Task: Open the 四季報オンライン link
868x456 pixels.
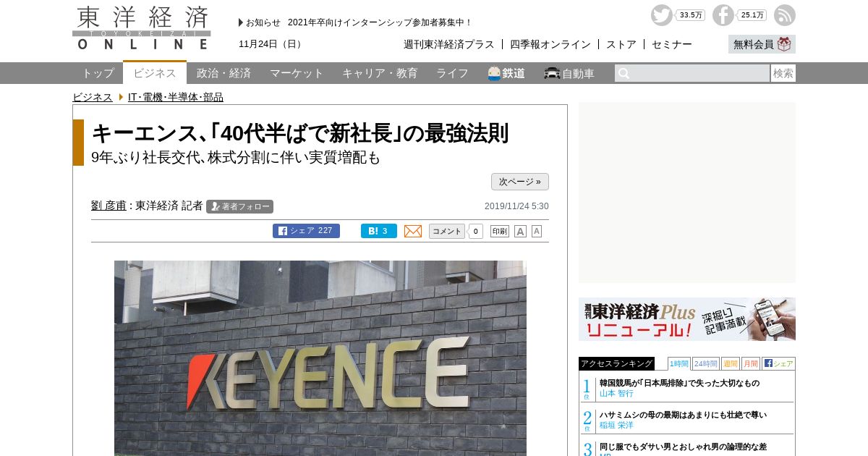Action: pyautogui.click(x=550, y=44)
